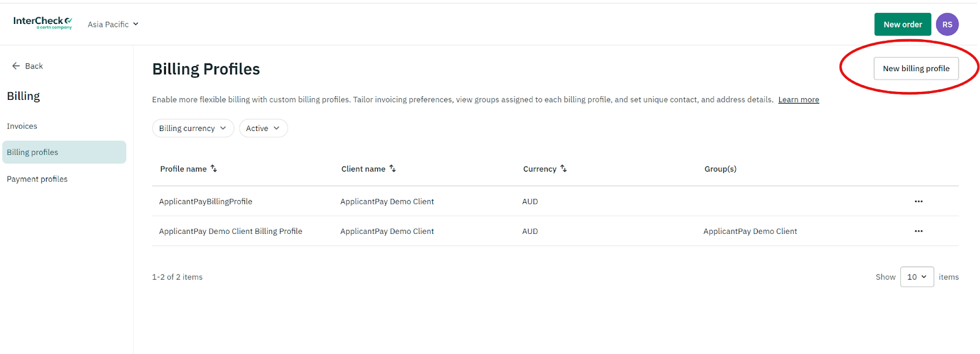This screenshot has height=354, width=980.
Task: Open ApplicantPay Demo Client Billing Profile row
Action: coord(556,232)
